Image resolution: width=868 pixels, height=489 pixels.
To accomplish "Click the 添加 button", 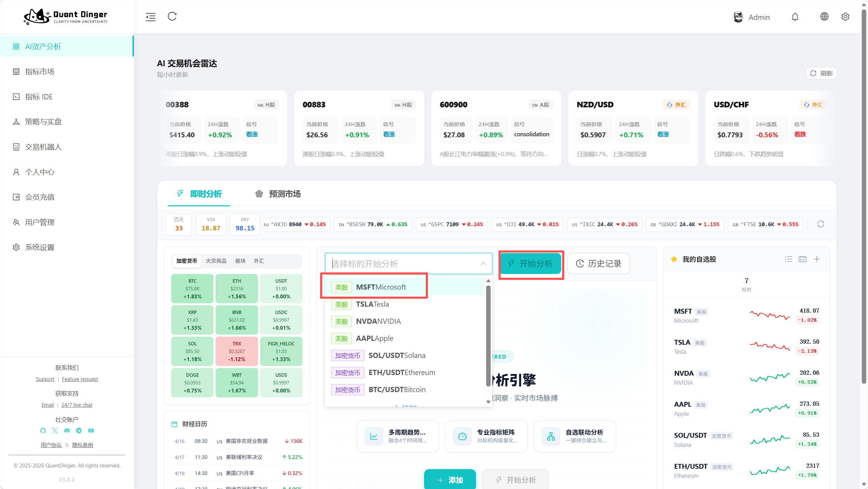I will click(x=450, y=480).
